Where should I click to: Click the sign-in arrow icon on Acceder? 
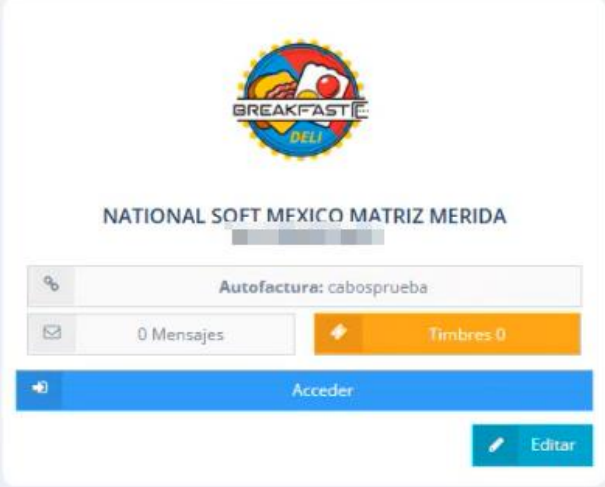(40, 387)
